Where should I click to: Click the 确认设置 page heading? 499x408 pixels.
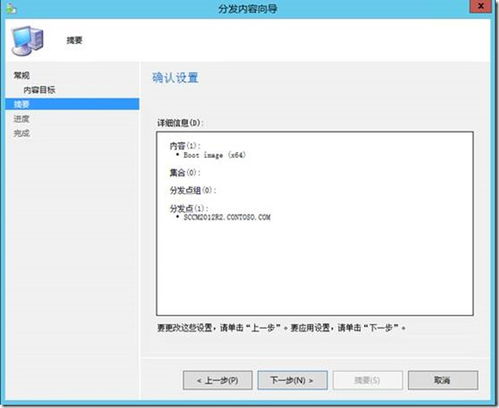[x=175, y=78]
